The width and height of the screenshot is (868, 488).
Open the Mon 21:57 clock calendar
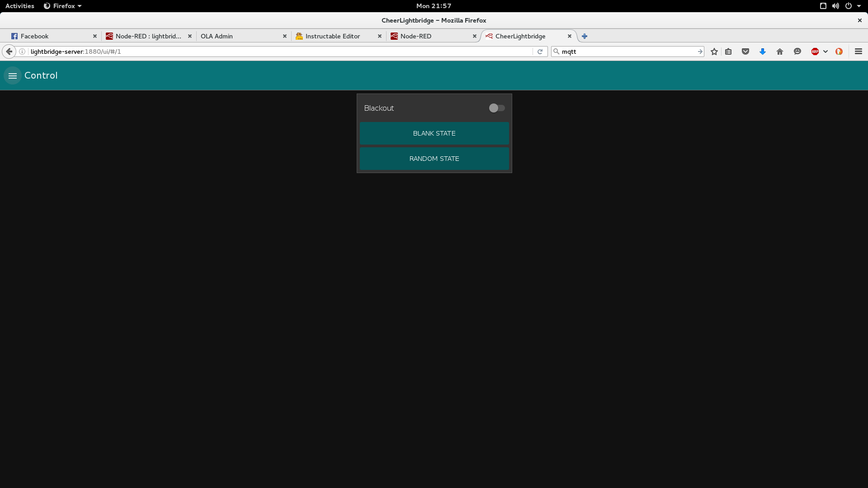pyautogui.click(x=434, y=6)
